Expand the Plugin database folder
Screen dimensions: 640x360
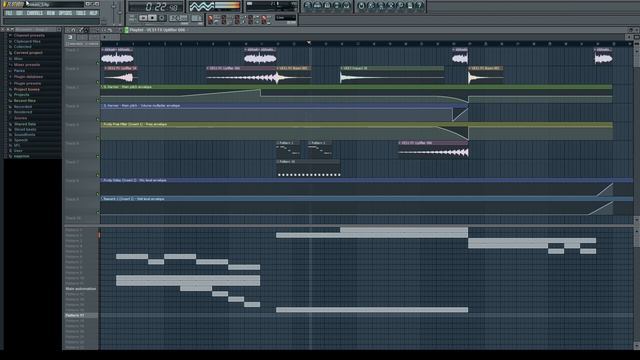click(28, 77)
